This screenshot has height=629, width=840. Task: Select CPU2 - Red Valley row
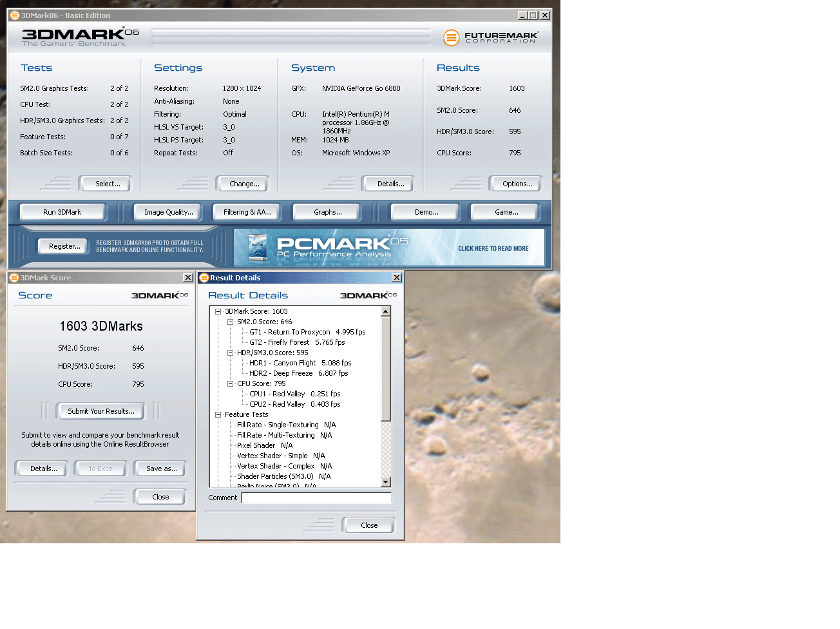pyautogui.click(x=295, y=404)
